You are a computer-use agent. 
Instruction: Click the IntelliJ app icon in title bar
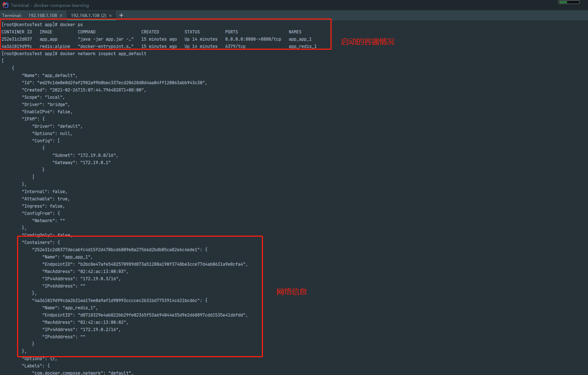(5, 5)
